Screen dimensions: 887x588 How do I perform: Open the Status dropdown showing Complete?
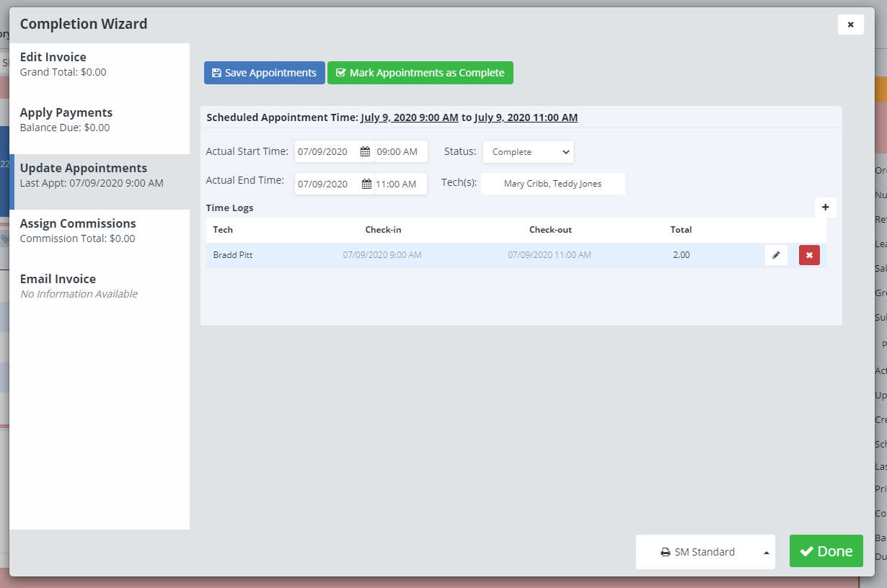click(528, 152)
